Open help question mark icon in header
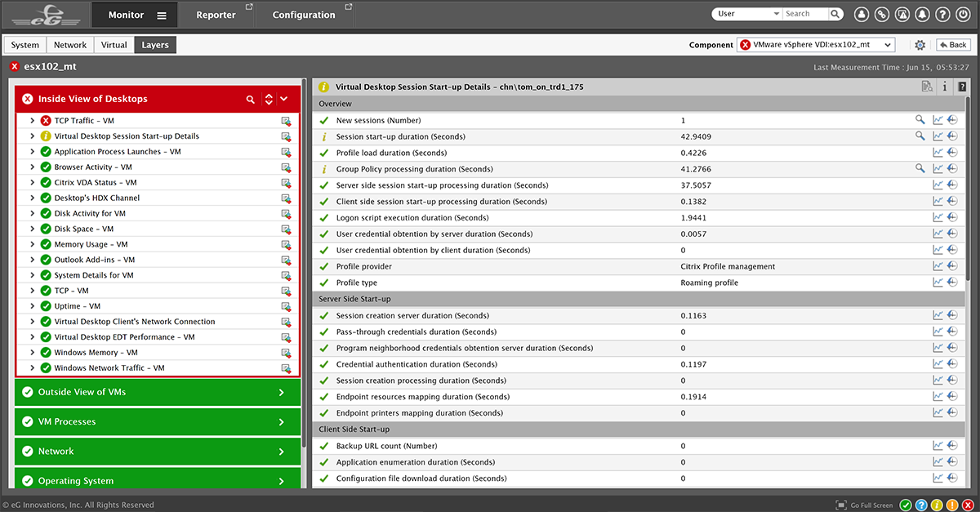Image resolution: width=980 pixels, height=512 pixels. [942, 14]
